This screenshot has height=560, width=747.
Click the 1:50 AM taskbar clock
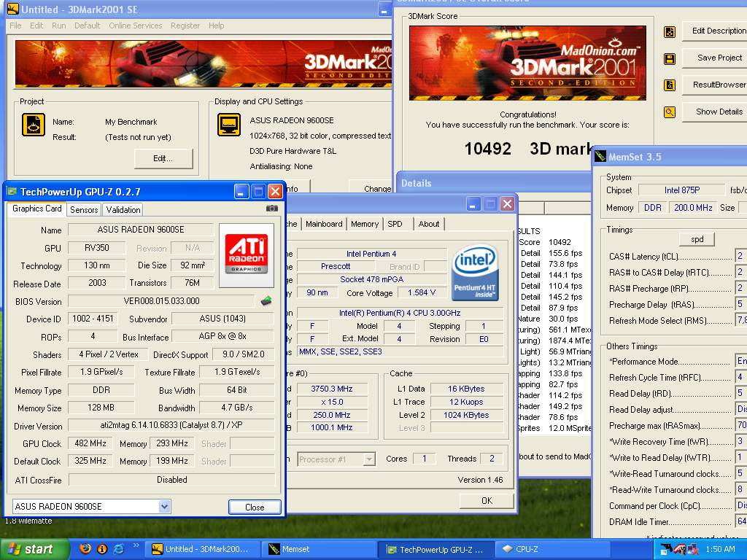click(720, 549)
